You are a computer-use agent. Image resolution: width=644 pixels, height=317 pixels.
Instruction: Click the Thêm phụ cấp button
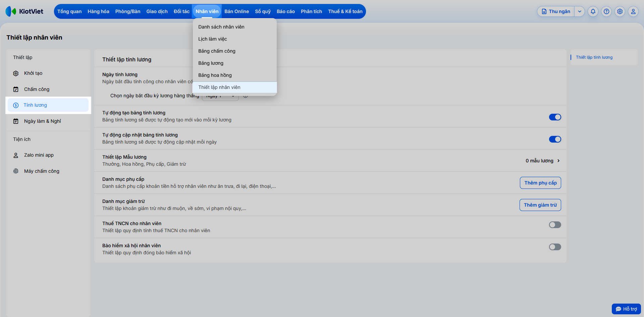tap(540, 183)
